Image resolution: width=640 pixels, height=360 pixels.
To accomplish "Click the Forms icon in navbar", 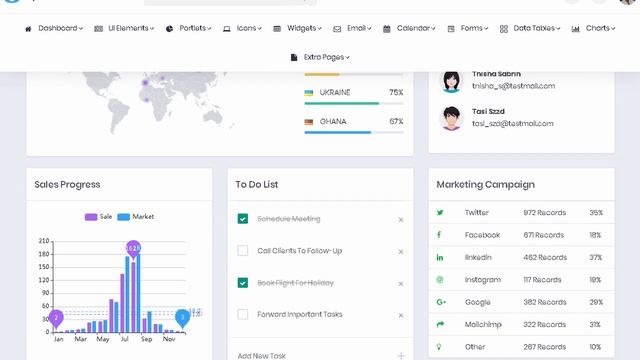I will tap(451, 29).
